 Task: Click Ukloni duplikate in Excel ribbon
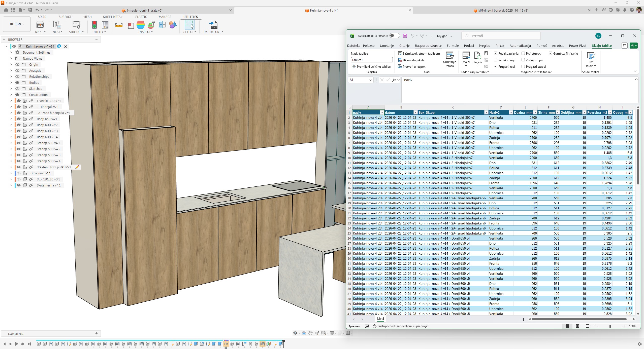point(413,60)
